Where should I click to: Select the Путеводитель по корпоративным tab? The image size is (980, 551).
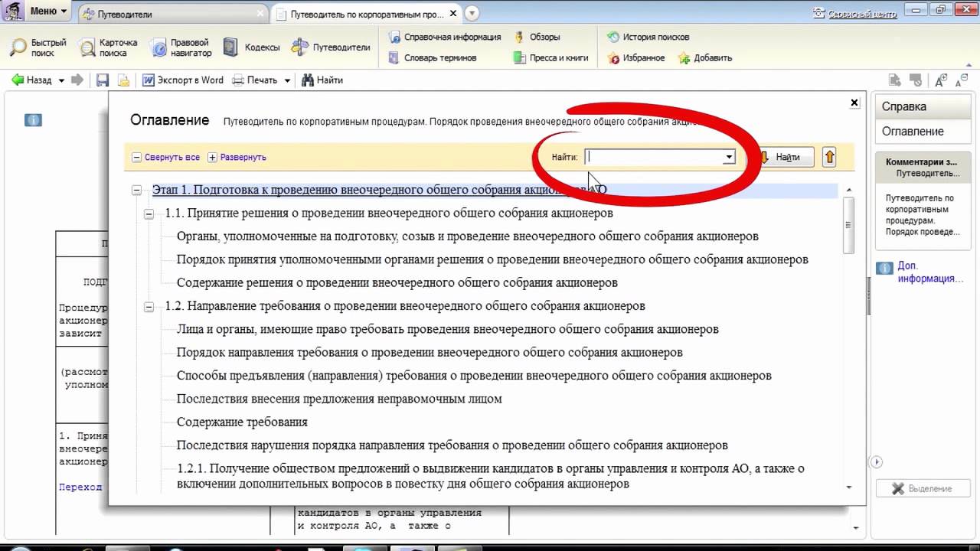[x=366, y=14]
